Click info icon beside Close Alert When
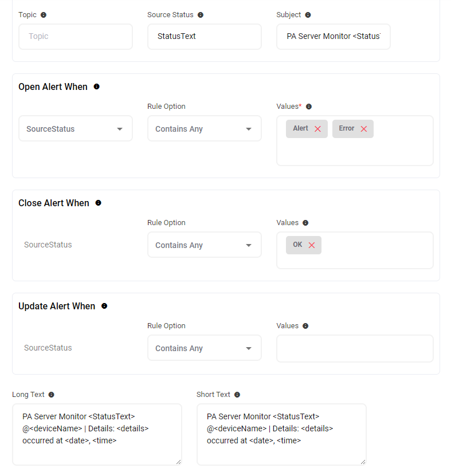 pos(98,203)
